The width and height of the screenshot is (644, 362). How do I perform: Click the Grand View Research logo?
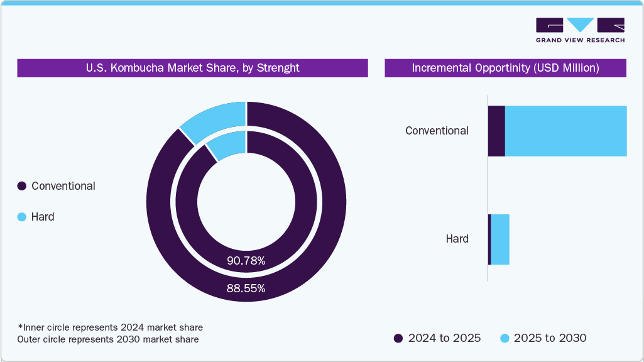point(580,30)
